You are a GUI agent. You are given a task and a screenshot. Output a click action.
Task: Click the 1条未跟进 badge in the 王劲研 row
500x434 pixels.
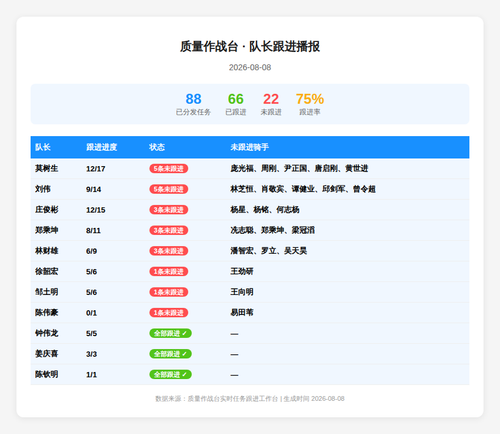pos(169,272)
